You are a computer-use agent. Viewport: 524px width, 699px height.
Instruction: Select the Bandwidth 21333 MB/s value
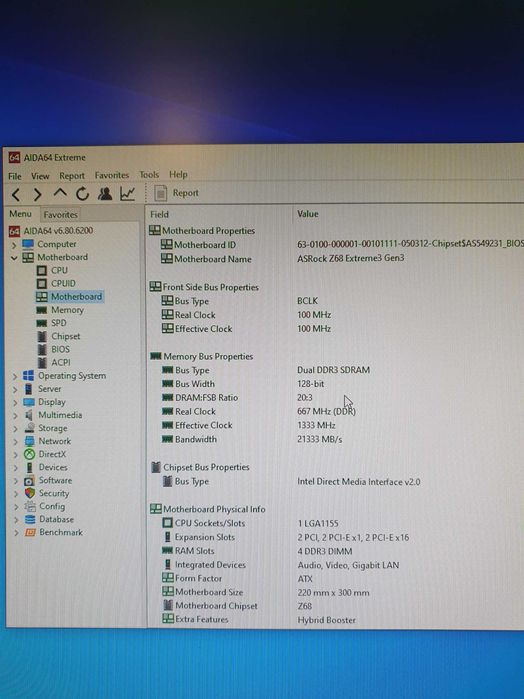[320, 440]
